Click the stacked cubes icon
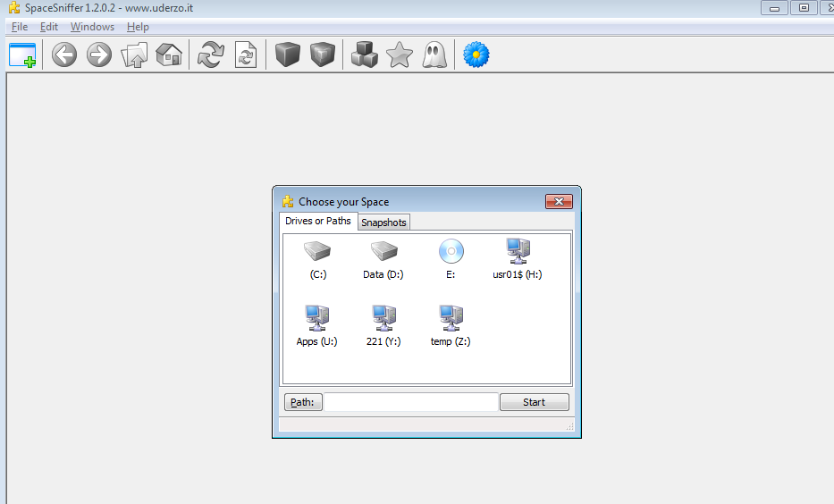This screenshot has height=504, width=834. tap(364, 55)
